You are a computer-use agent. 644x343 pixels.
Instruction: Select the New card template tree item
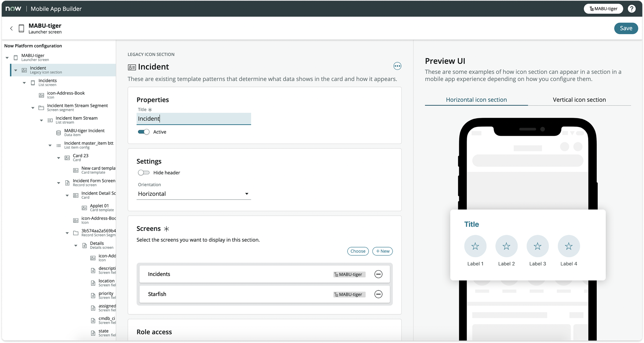94,170
